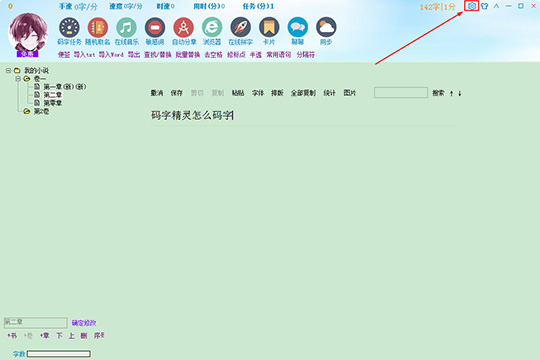Open the 聊聊 chat bubbles icon
The height and width of the screenshot is (360, 540).
point(298,27)
